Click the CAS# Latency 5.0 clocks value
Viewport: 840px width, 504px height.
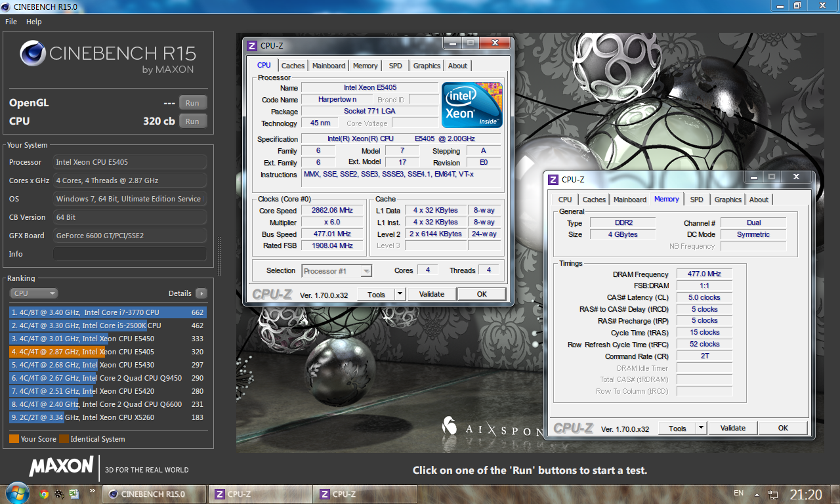coord(704,297)
